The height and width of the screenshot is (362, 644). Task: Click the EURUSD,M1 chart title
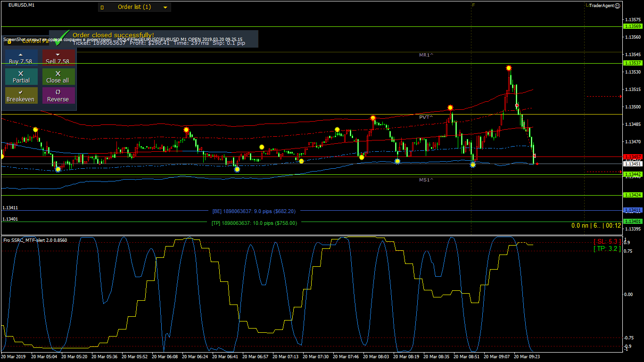point(21,5)
